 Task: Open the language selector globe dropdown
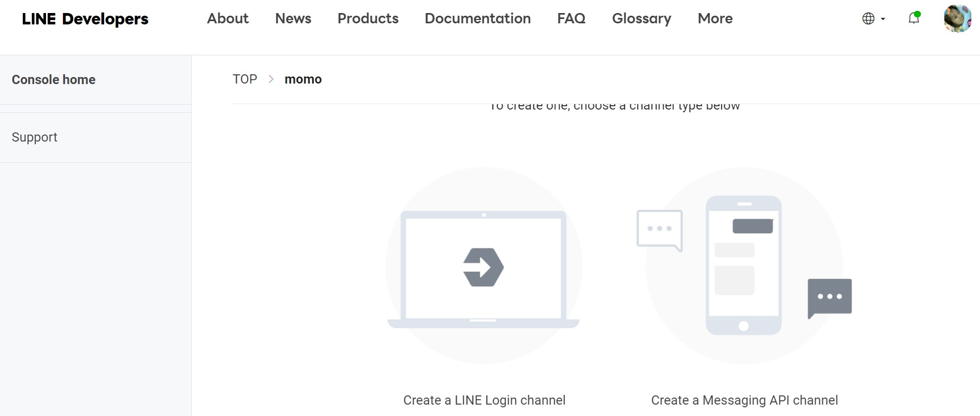[873, 18]
